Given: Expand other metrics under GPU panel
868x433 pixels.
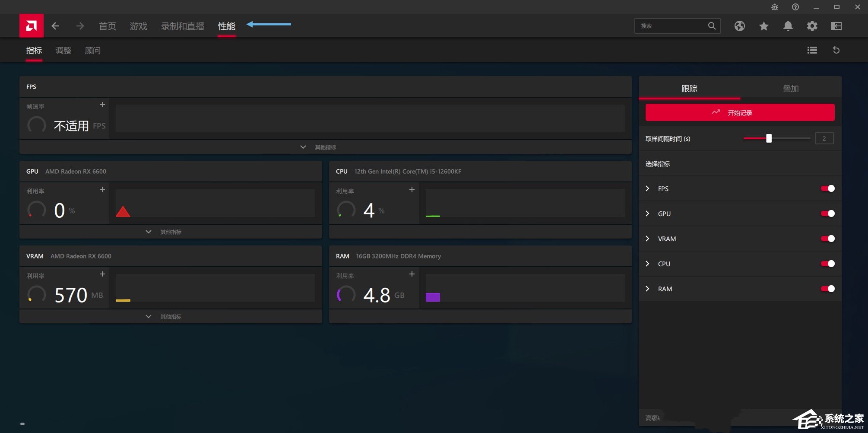Looking at the screenshot, I should coord(171,232).
